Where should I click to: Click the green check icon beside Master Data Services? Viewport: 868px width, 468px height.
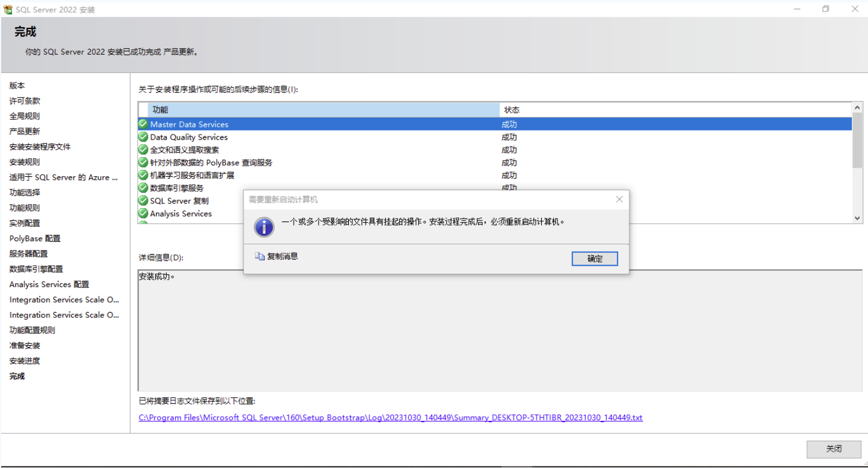[143, 124]
